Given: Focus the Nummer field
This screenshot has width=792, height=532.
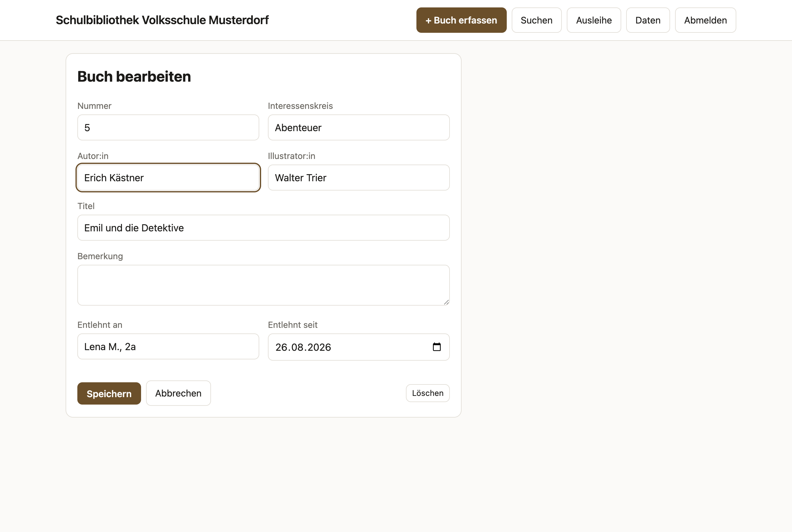Looking at the screenshot, I should tap(168, 127).
